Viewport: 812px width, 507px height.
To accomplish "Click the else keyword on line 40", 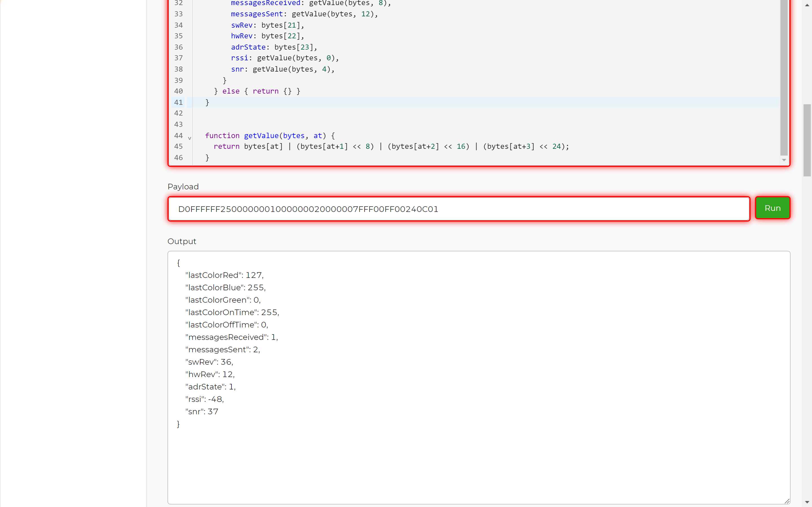I will [231, 91].
